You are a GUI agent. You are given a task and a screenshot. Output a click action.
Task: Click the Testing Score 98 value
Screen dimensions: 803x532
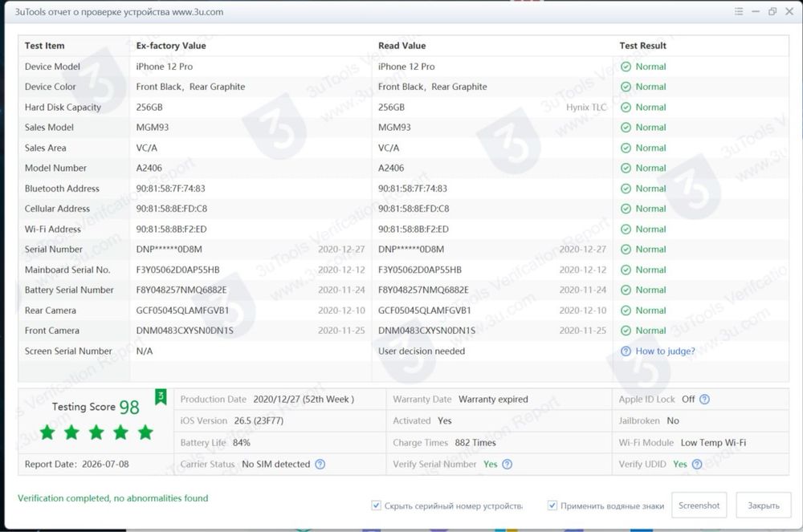click(129, 407)
